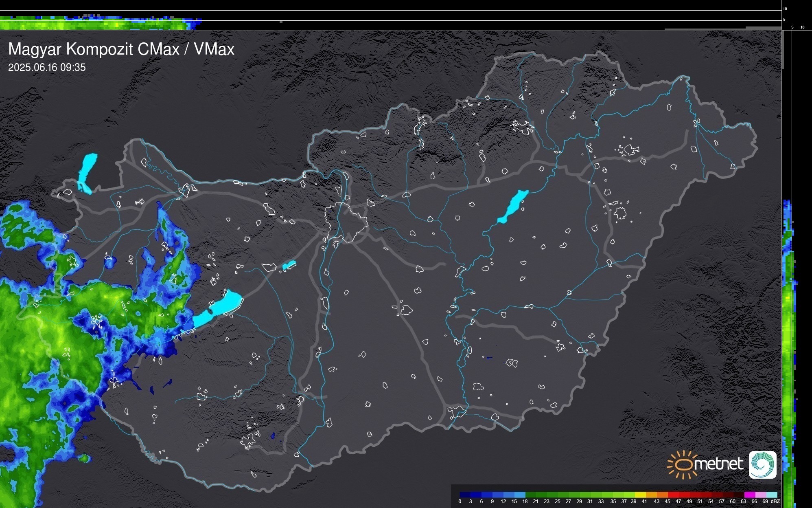This screenshot has height=508, width=812.
Task: Pick the yellow 39 dBZ legend swatch
Action: (x=640, y=495)
